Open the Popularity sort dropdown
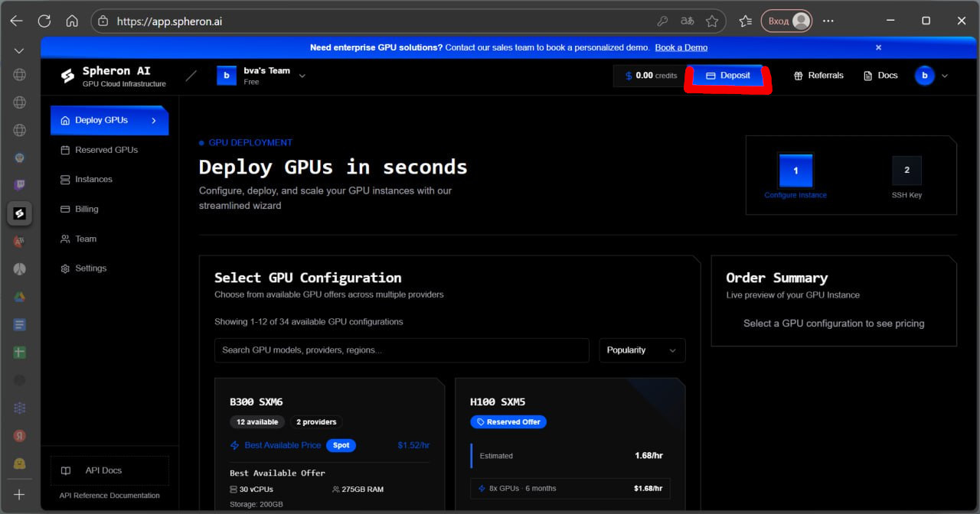980x514 pixels. tap(642, 350)
